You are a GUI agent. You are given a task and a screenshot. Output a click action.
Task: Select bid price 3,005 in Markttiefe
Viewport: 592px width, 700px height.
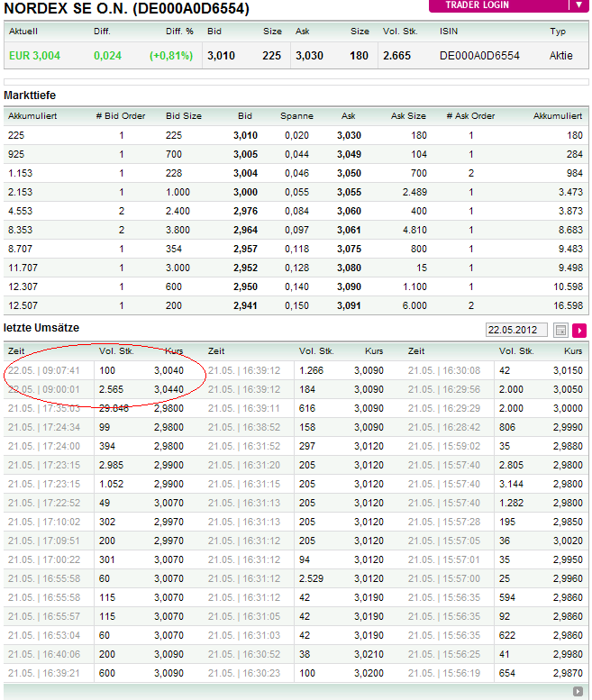click(245, 154)
